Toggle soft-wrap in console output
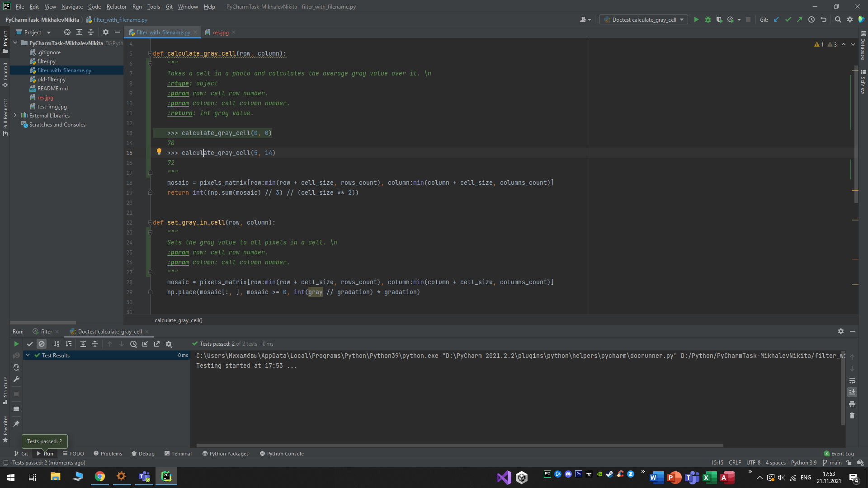The image size is (868, 488). (x=852, y=380)
